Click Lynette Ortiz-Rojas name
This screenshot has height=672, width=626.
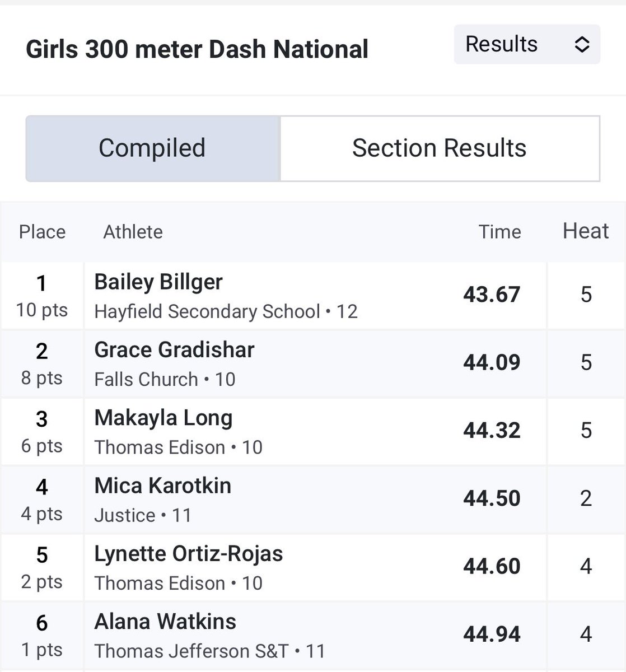(189, 554)
